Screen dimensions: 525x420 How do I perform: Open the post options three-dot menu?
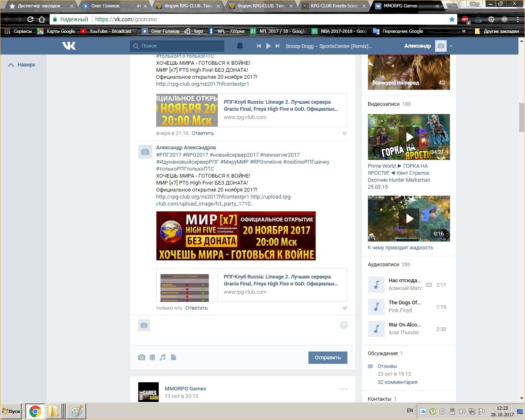[344, 389]
